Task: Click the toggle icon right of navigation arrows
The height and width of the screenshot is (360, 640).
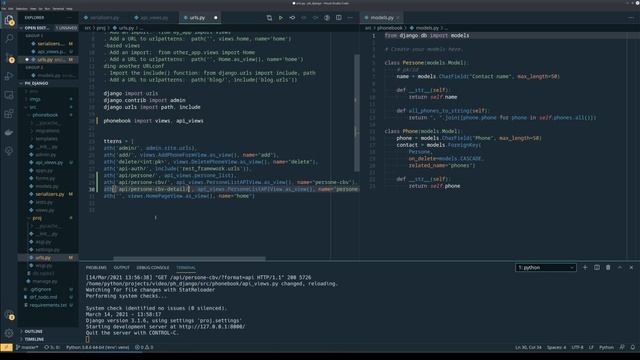Action: pyautogui.click(x=327, y=18)
